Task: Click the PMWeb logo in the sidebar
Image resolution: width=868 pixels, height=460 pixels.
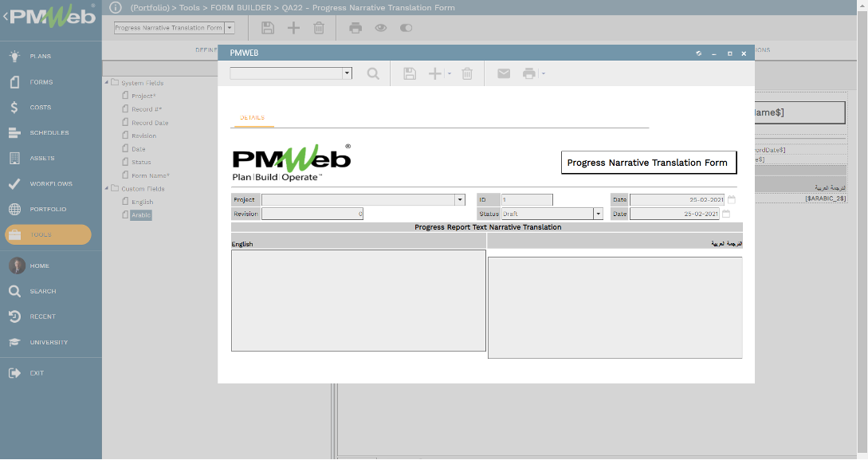Action: pyautogui.click(x=53, y=17)
